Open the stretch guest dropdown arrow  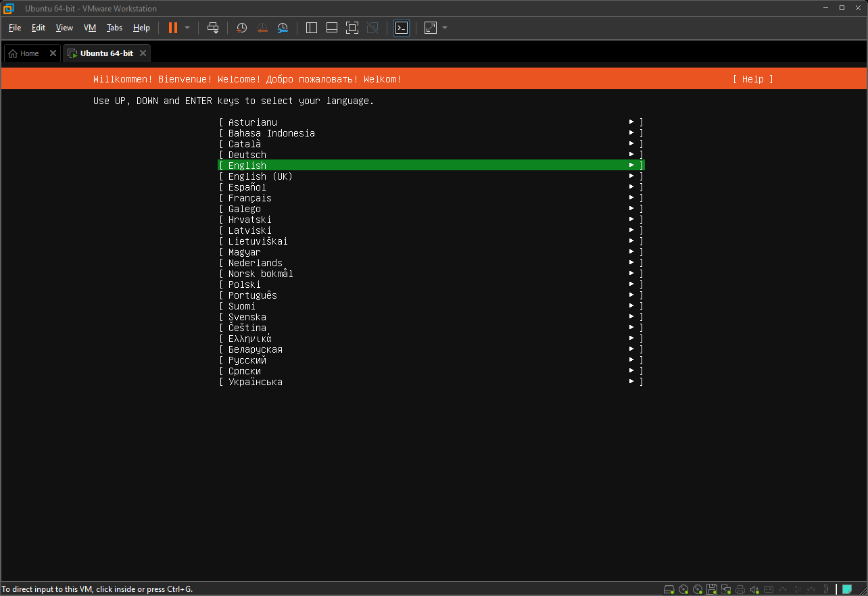coord(445,28)
